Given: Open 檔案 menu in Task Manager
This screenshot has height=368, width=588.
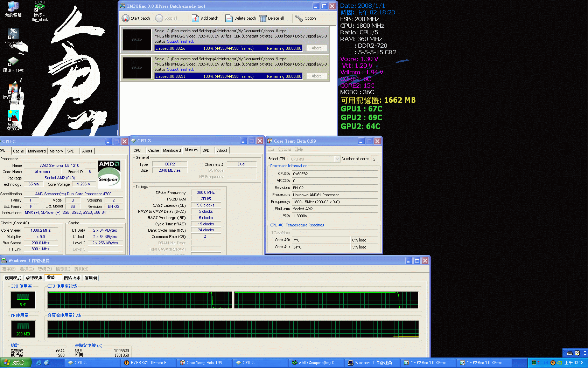Looking at the screenshot, I should coord(9,269).
